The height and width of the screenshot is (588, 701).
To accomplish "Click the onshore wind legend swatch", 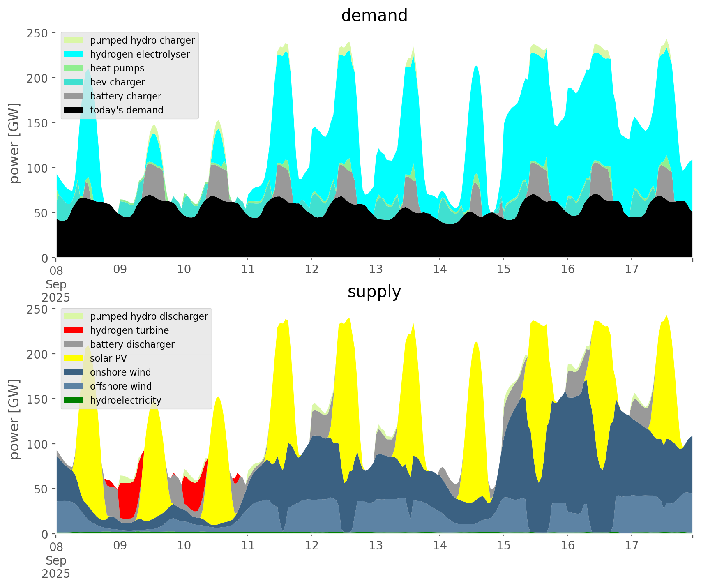I will (x=74, y=372).
